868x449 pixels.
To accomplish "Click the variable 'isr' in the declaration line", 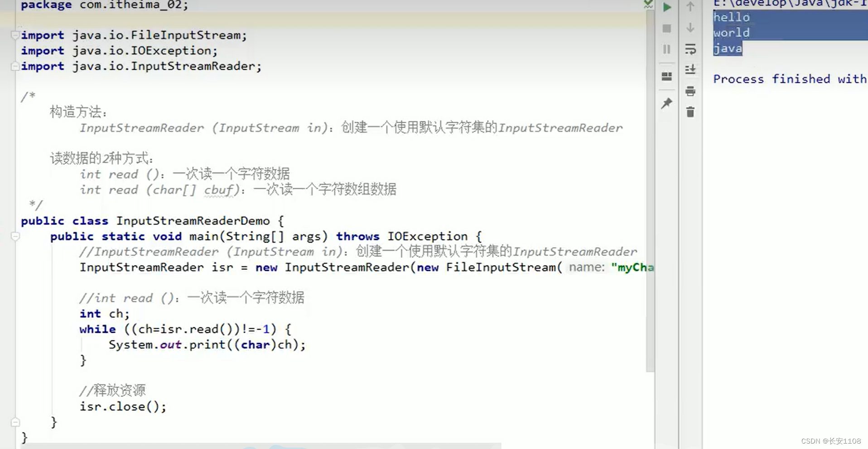I will point(222,267).
